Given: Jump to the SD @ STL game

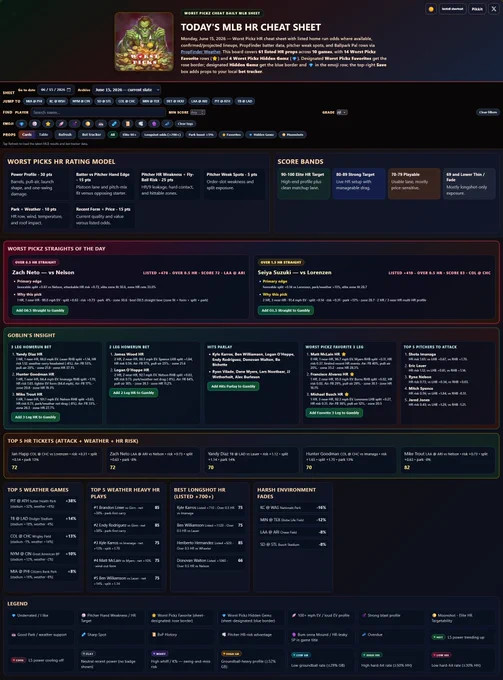Looking at the screenshot, I should click(x=104, y=101).
